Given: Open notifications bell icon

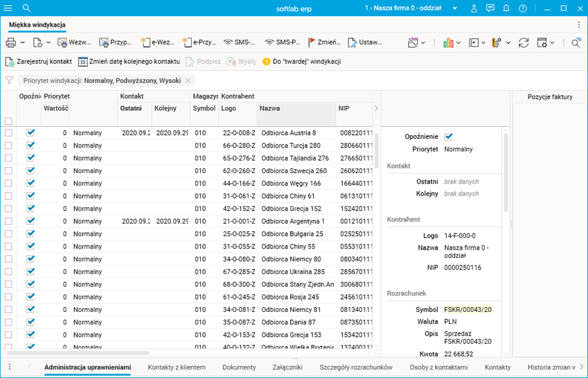Looking at the screenshot, I should (506, 8).
